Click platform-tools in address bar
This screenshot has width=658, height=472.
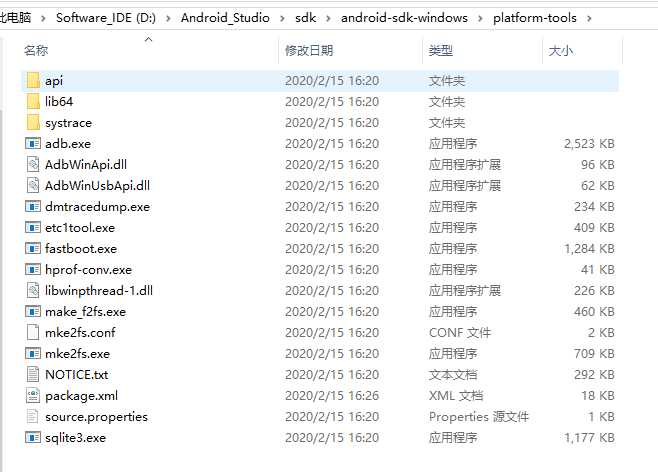coord(535,18)
